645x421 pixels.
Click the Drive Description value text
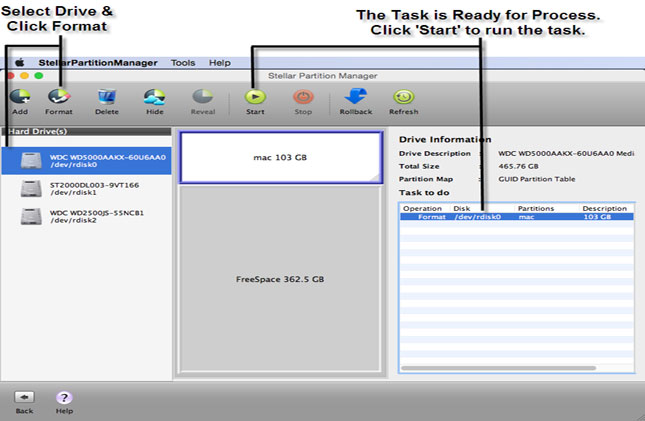pos(566,153)
